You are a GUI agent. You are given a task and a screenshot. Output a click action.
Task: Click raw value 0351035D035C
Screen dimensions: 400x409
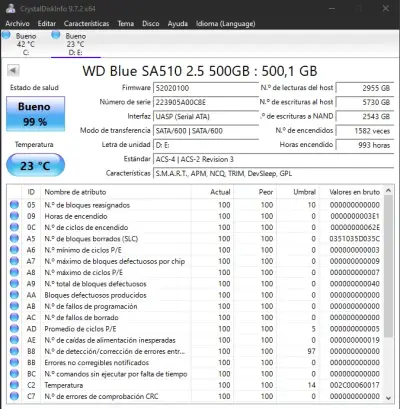(354, 239)
